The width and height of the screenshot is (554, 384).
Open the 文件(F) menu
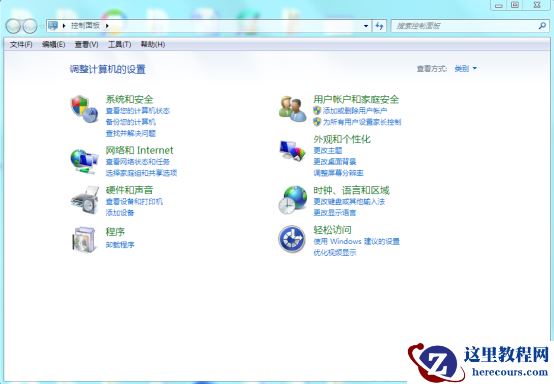21,45
